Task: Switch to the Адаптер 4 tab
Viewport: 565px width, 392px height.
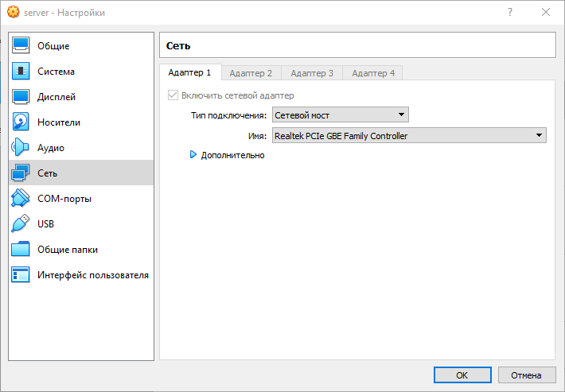Action: point(373,73)
